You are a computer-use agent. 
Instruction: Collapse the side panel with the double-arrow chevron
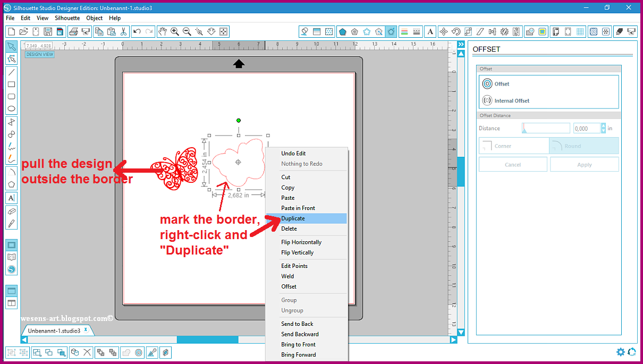[x=460, y=44]
